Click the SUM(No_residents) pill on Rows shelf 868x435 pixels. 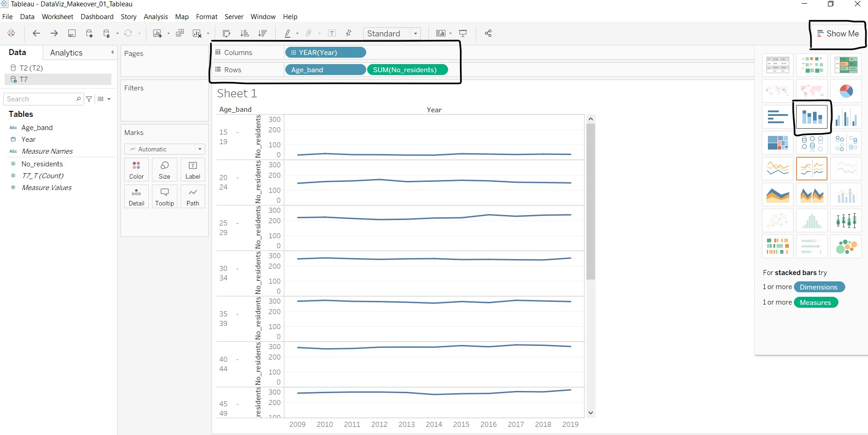(408, 70)
